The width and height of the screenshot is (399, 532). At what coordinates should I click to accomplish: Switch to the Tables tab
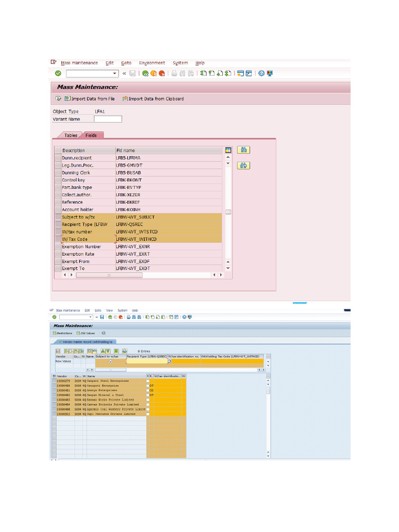coord(71,136)
